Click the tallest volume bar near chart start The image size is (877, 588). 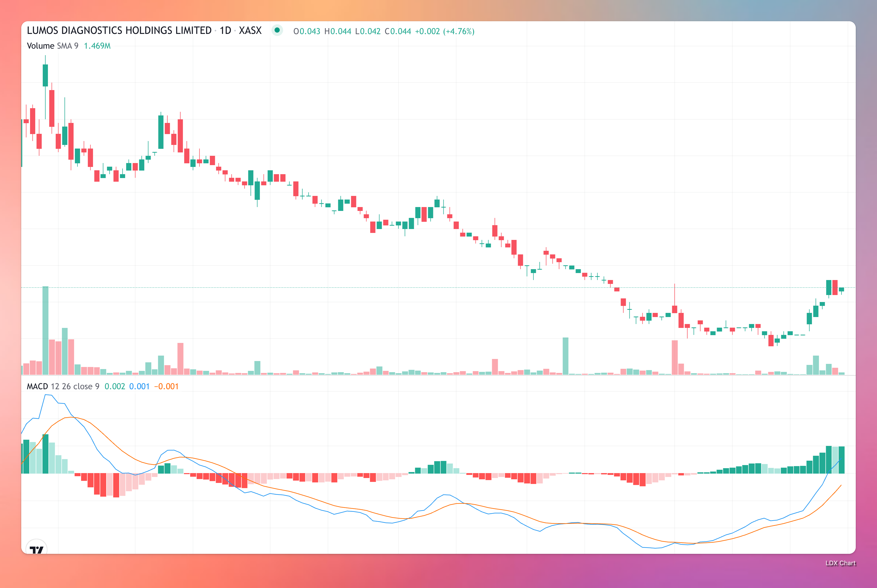45,330
